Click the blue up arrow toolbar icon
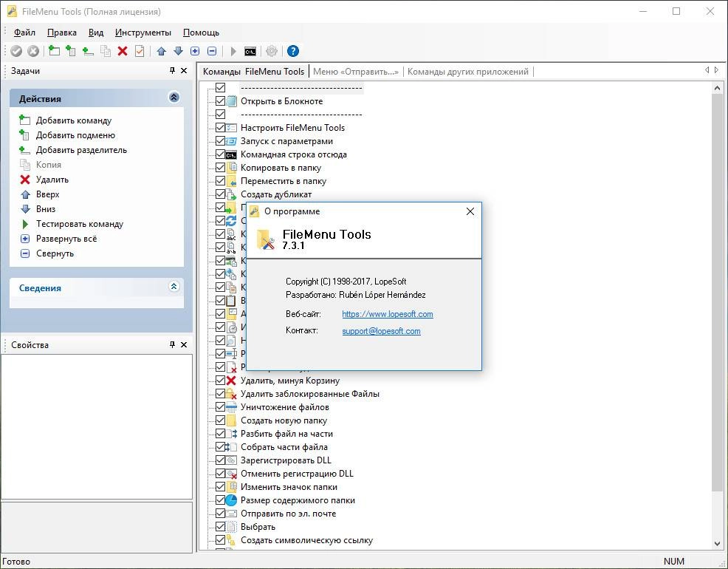The image size is (728, 569). coord(162,51)
